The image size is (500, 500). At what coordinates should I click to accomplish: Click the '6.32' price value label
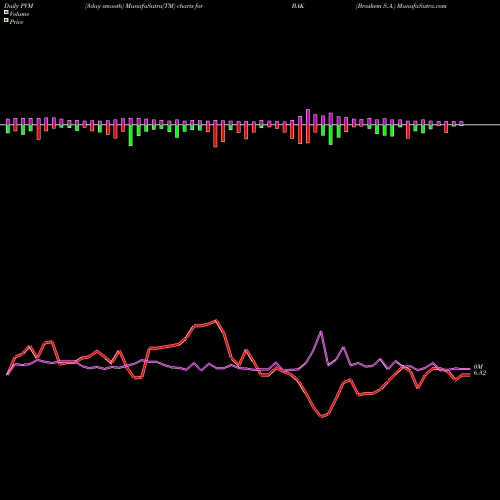(480, 373)
